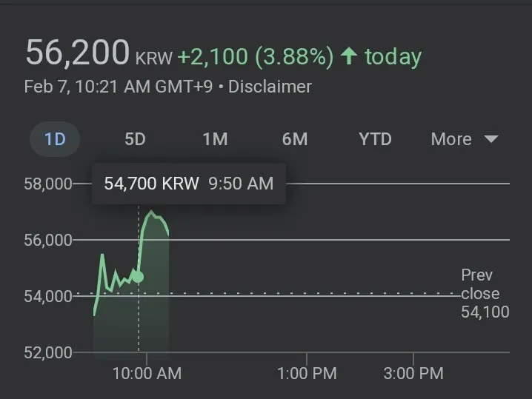Switch to the 6M range tab

295,139
